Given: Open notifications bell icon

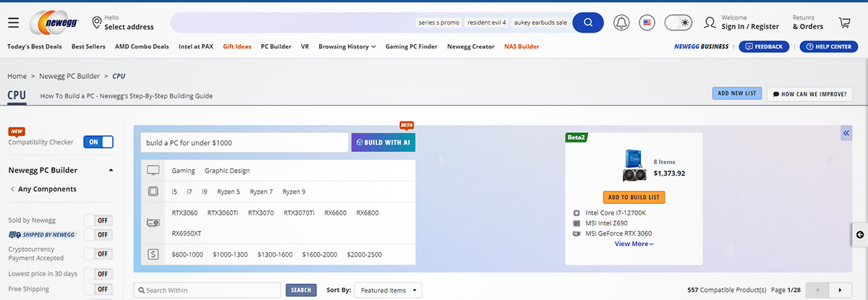Looking at the screenshot, I should 621,22.
